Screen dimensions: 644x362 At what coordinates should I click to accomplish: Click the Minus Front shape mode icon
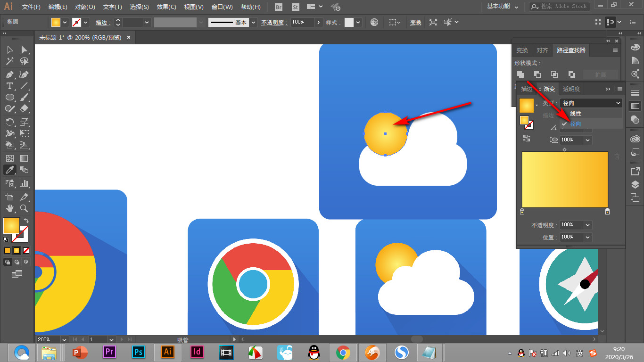[537, 74]
